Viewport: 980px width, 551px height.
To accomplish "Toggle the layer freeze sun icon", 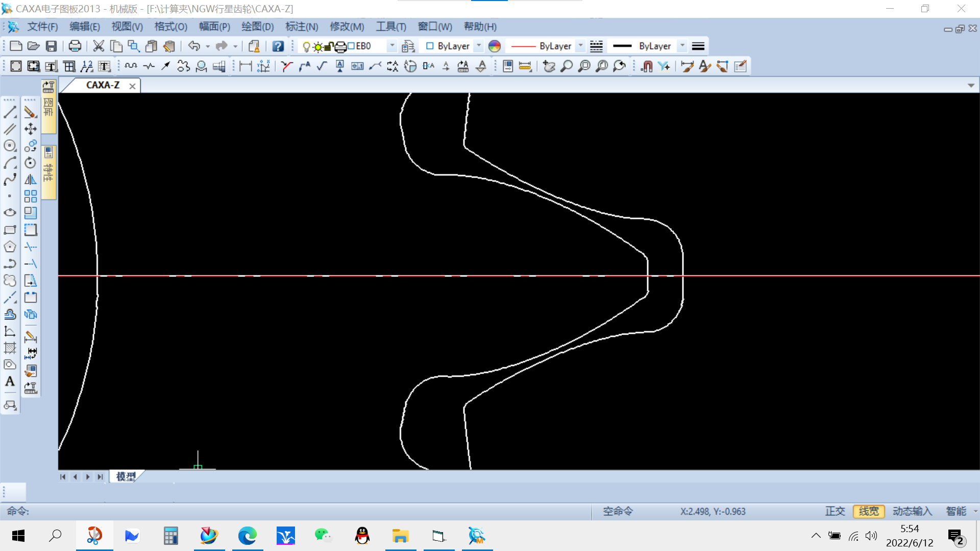I will click(317, 47).
